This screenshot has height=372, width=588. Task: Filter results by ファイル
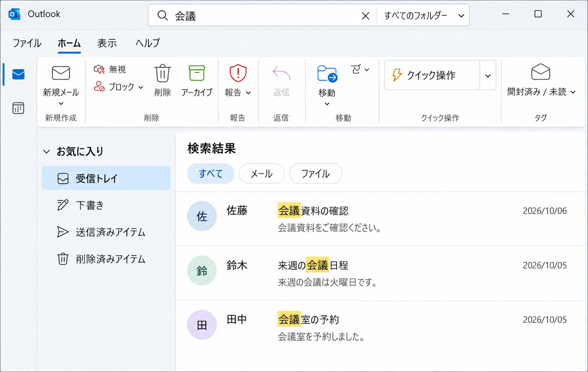316,174
